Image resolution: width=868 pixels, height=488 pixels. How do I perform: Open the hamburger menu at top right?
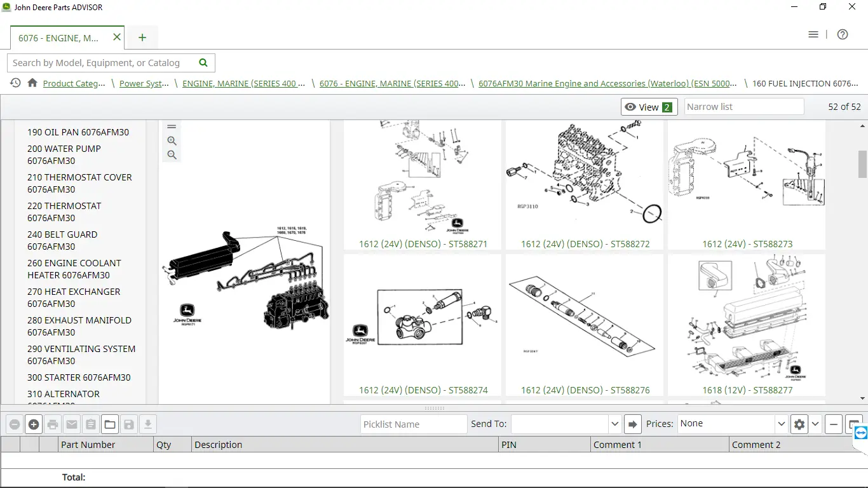pyautogui.click(x=813, y=34)
